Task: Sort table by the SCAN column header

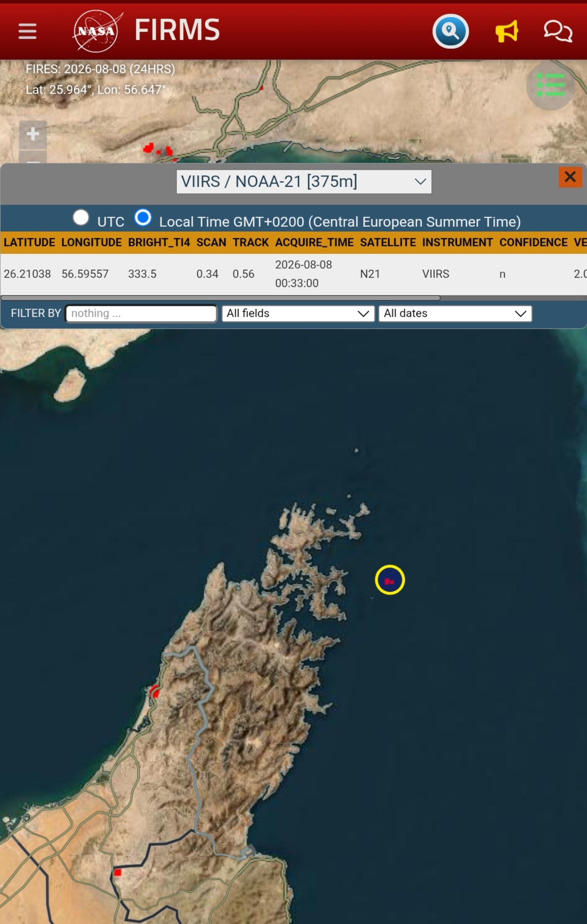Action: click(211, 242)
